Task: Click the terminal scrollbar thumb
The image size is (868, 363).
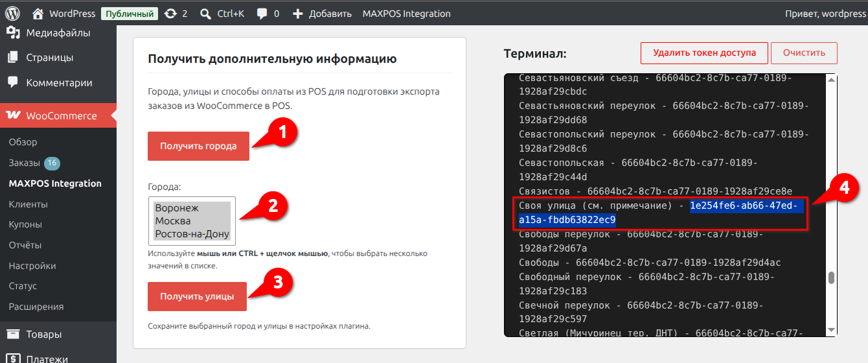Action: point(831,277)
